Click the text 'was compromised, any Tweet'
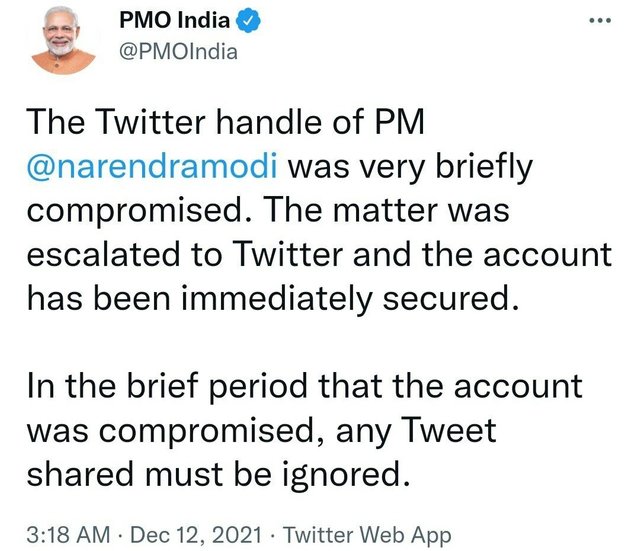The image size is (640, 551). (x=262, y=431)
